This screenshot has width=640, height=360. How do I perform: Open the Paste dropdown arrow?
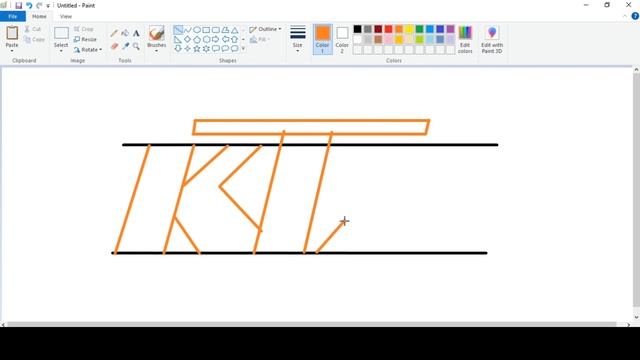(12, 51)
